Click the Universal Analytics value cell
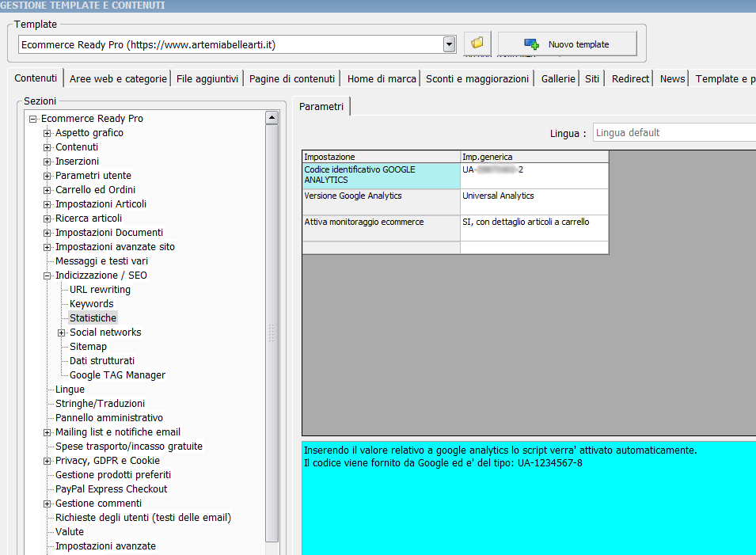 coord(534,202)
